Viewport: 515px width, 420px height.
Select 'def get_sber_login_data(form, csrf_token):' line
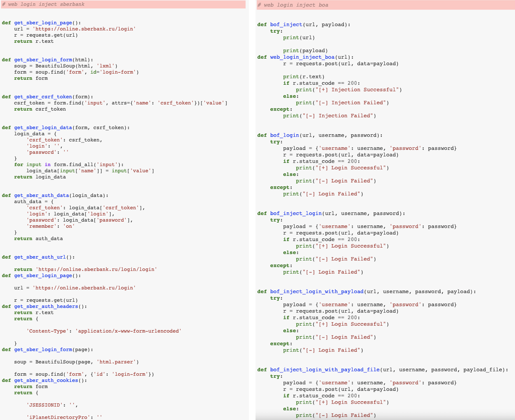click(x=66, y=127)
